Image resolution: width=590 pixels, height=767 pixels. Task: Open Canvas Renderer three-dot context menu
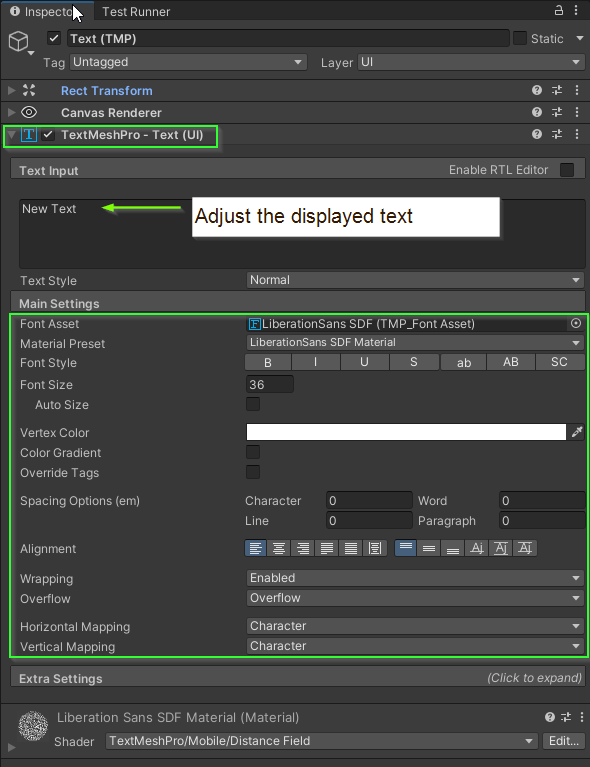pos(577,112)
